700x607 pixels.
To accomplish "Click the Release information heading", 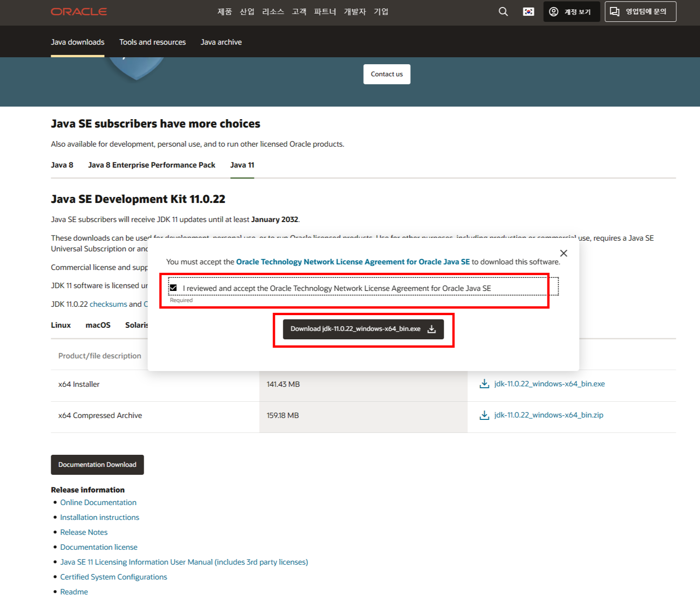I will click(x=88, y=490).
